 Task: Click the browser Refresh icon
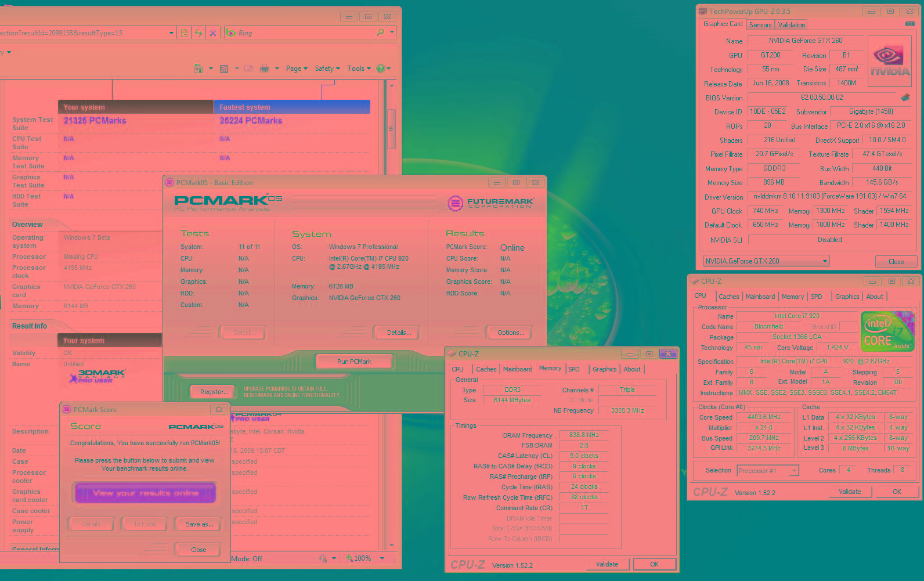click(x=198, y=33)
